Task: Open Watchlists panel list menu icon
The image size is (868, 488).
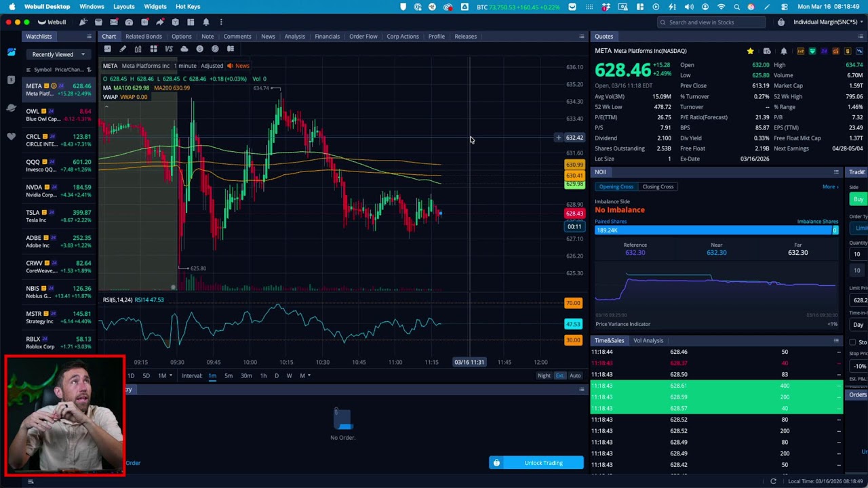Action: click(90, 37)
